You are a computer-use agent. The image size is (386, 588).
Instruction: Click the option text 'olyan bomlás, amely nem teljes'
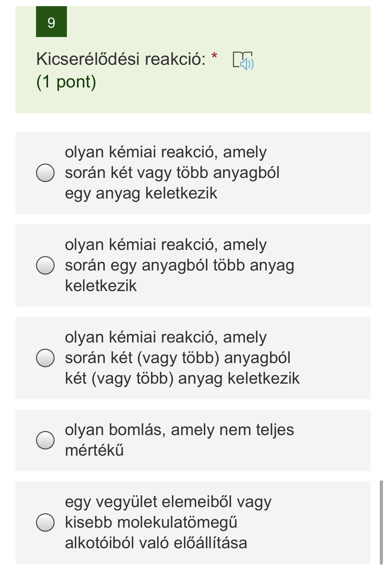(179, 430)
